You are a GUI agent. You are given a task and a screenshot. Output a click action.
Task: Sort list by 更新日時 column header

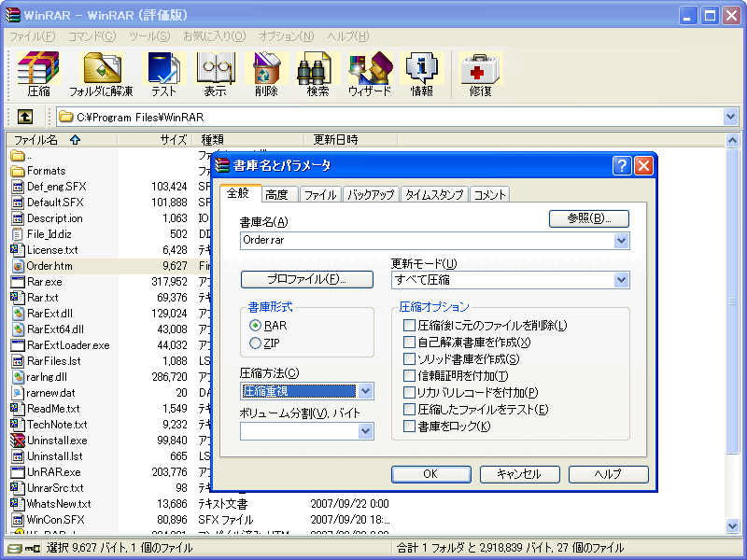point(350,139)
